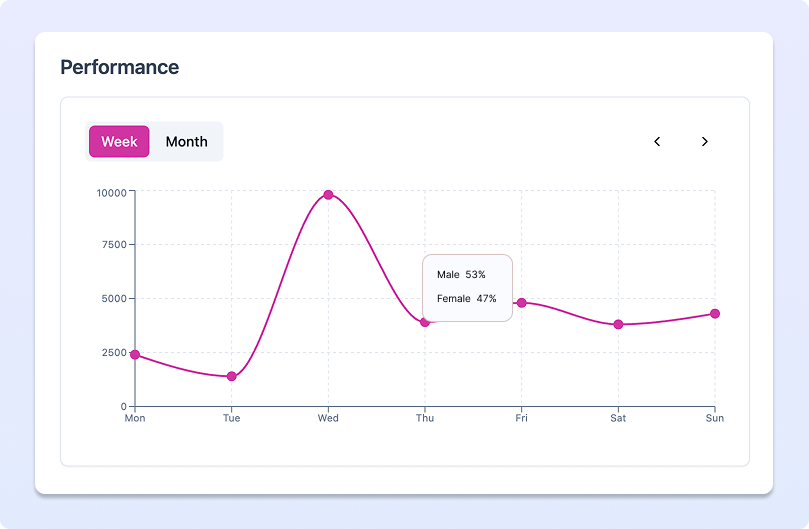Screen dimensions: 809x529
Task: Click the Wednesday peak data point
Action: [328, 195]
